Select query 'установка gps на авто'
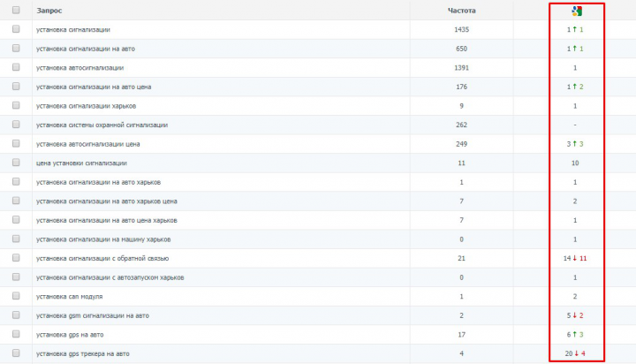The height and width of the screenshot is (364, 636). pos(70,335)
